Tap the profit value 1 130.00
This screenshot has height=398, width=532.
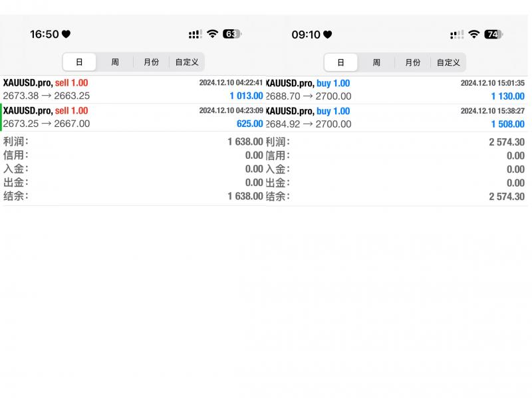pyautogui.click(x=508, y=96)
